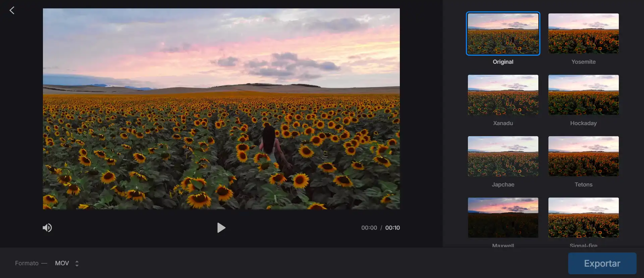
Task: Click the Exportar button
Action: 602,263
